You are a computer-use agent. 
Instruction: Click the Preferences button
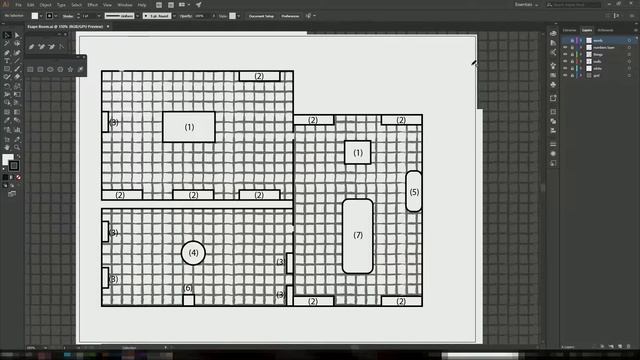click(290, 16)
